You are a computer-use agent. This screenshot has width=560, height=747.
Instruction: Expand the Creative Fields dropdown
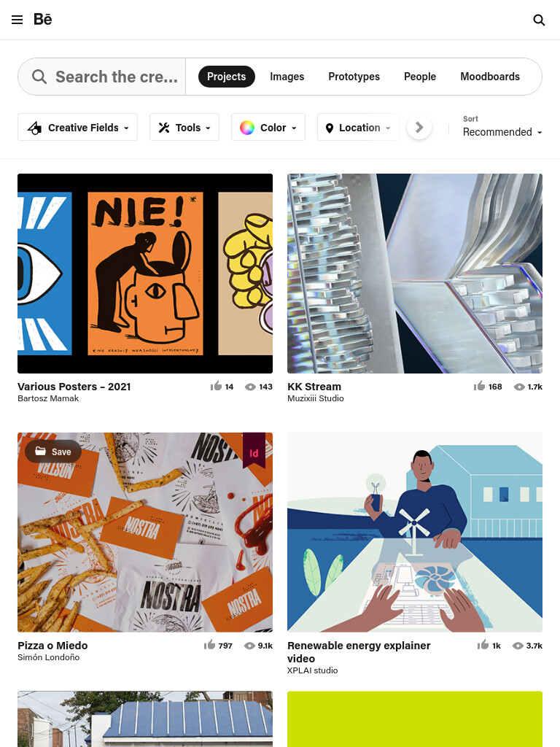pyautogui.click(x=77, y=127)
